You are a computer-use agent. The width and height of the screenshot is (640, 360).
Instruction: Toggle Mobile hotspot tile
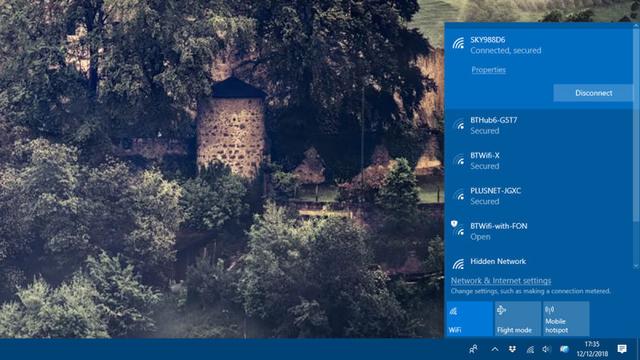[x=566, y=319]
